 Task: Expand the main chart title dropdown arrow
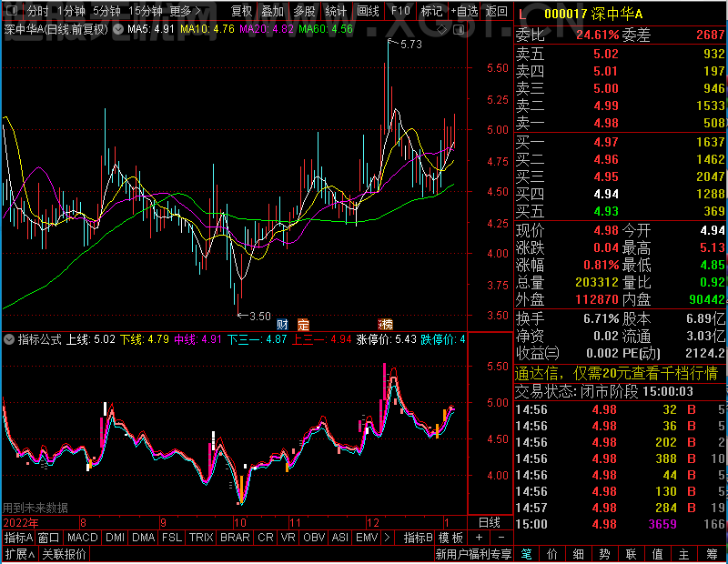(118, 29)
